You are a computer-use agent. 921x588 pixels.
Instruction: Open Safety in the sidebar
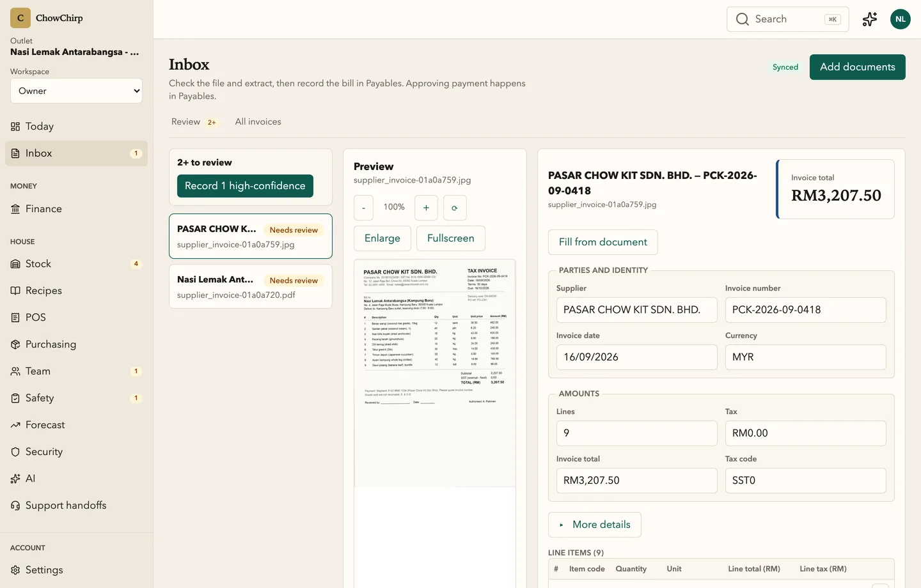[76, 398]
